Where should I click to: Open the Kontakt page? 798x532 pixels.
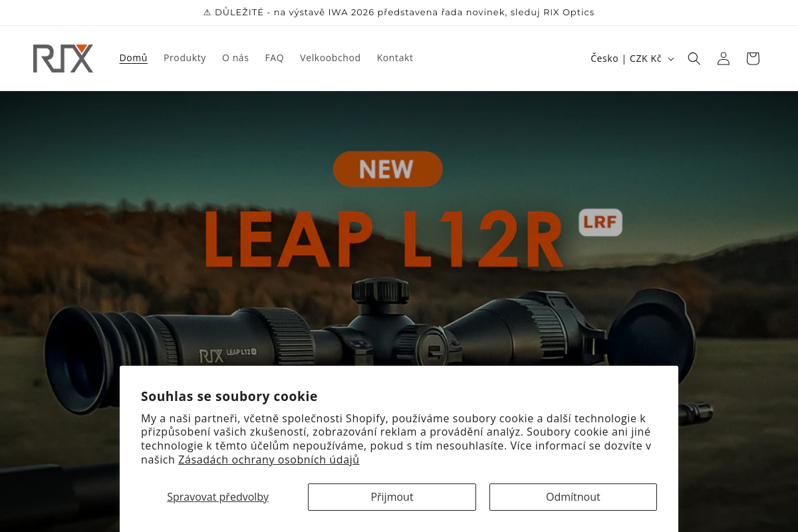(x=395, y=58)
